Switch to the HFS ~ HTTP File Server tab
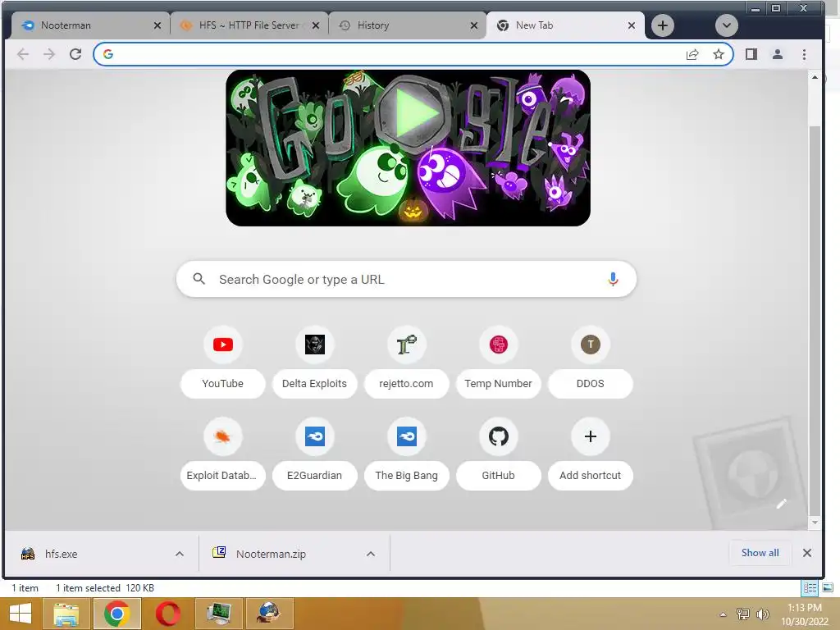The image size is (840, 630). point(249,25)
